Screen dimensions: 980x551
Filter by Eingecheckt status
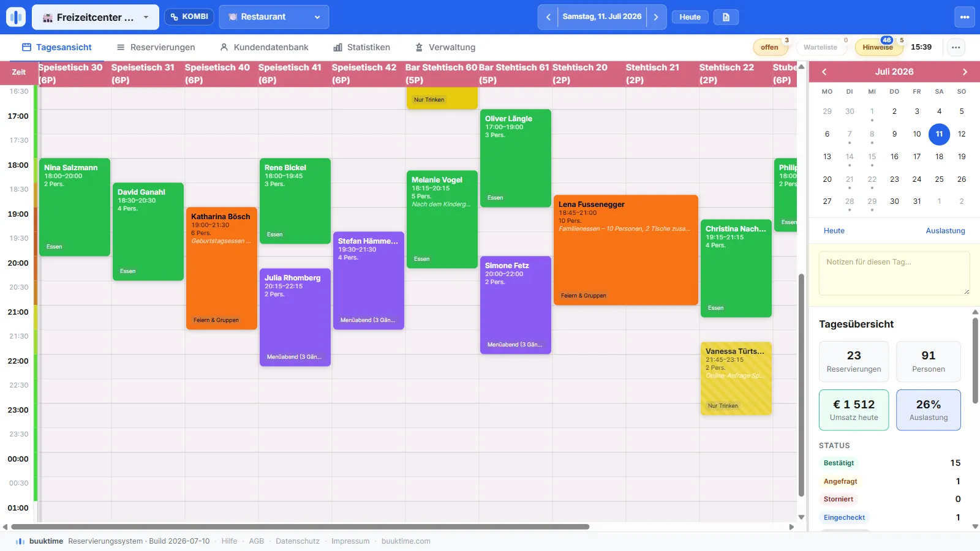pos(844,517)
